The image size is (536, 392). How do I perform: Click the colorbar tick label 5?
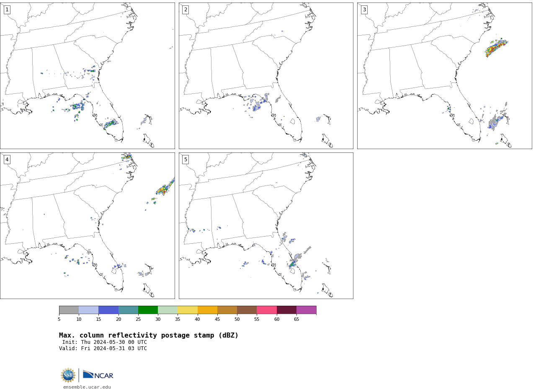(59, 320)
